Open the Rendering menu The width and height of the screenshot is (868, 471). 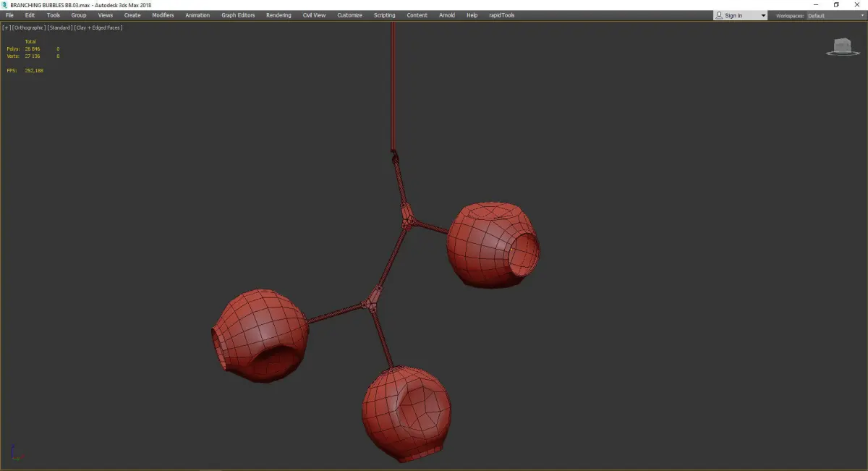coord(278,15)
